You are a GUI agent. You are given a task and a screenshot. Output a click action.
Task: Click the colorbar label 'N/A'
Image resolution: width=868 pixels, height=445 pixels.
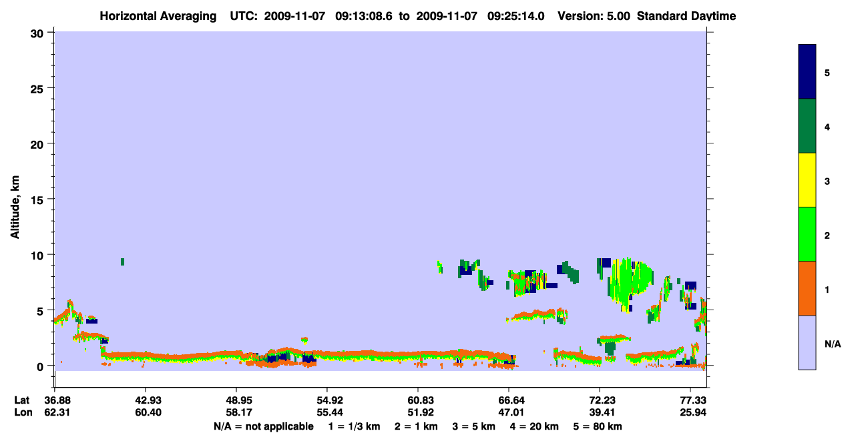(x=833, y=344)
